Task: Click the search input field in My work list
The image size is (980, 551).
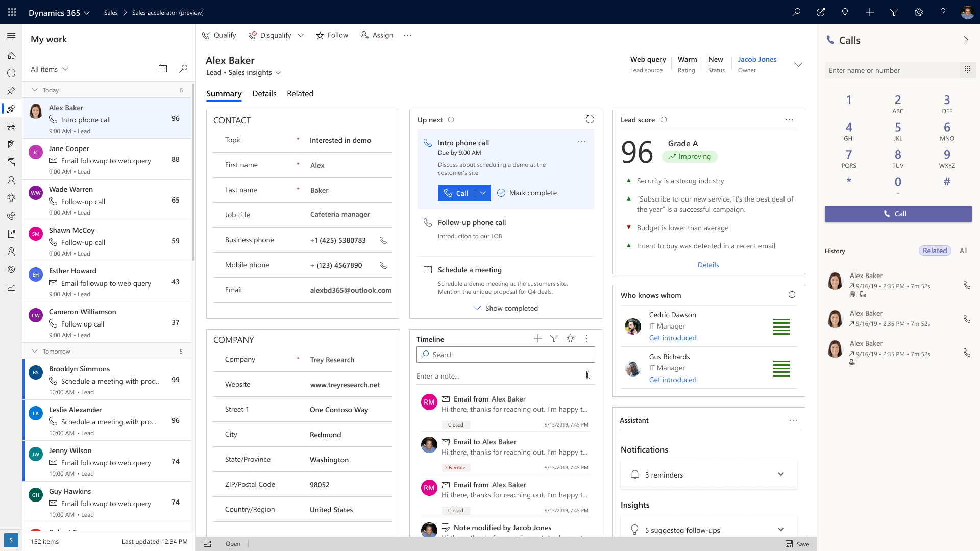Action: coord(183,69)
